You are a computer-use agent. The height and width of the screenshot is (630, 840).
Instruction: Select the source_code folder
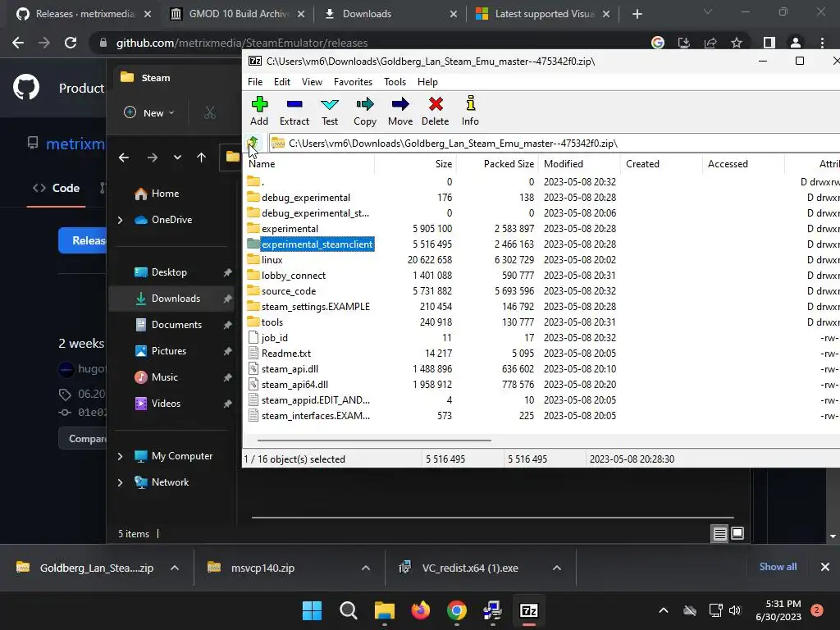(x=289, y=291)
